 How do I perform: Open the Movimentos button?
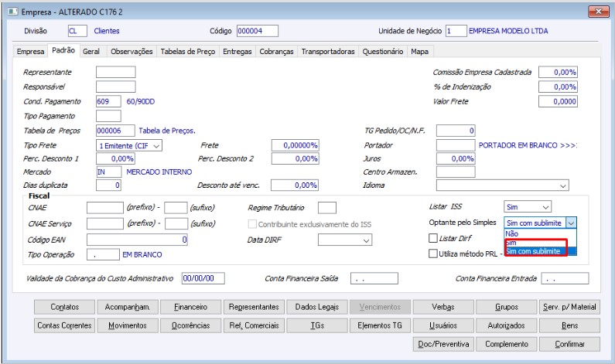128,325
